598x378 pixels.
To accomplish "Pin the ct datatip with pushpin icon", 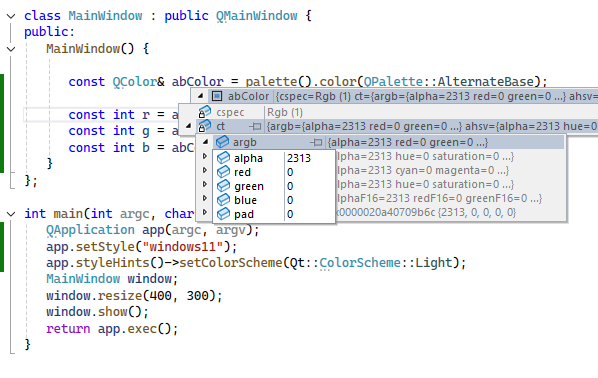I will (255, 126).
